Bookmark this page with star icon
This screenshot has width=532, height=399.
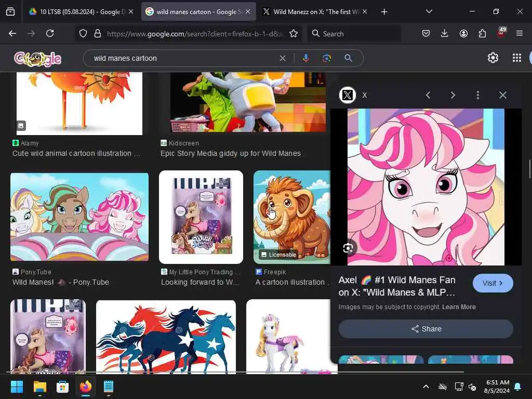pyautogui.click(x=294, y=33)
